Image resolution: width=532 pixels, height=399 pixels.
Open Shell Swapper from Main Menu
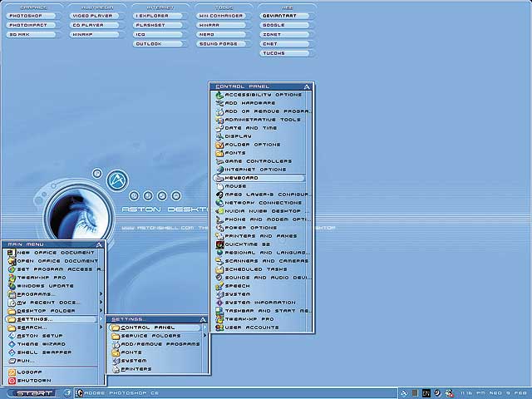52,352
